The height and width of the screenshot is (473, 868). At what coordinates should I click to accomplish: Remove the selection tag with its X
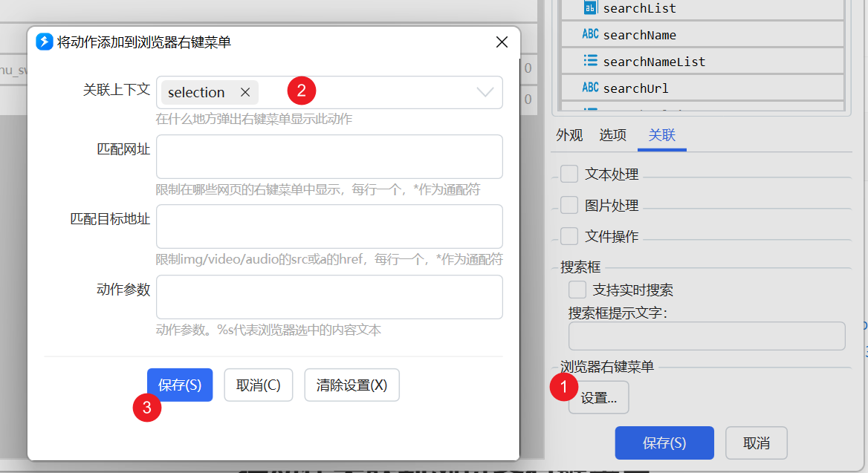point(245,92)
